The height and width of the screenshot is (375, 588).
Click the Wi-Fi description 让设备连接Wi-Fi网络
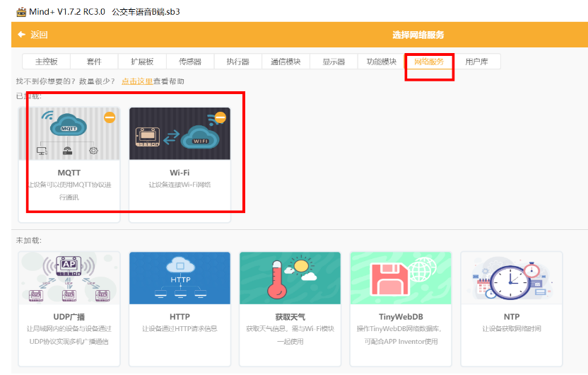[180, 185]
